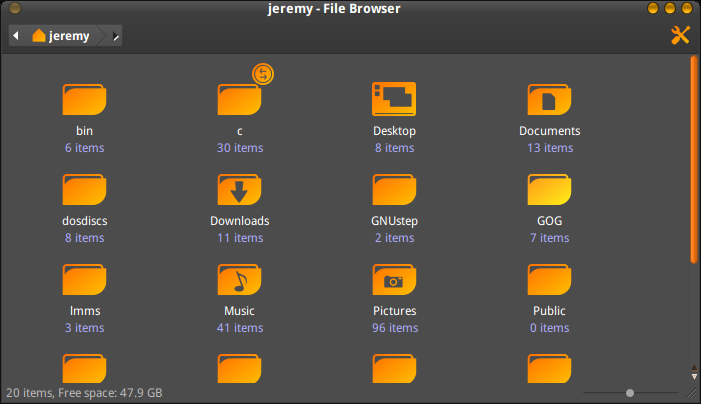The height and width of the screenshot is (404, 701).
Task: Open the GNUstep folder icon
Action: [394, 189]
